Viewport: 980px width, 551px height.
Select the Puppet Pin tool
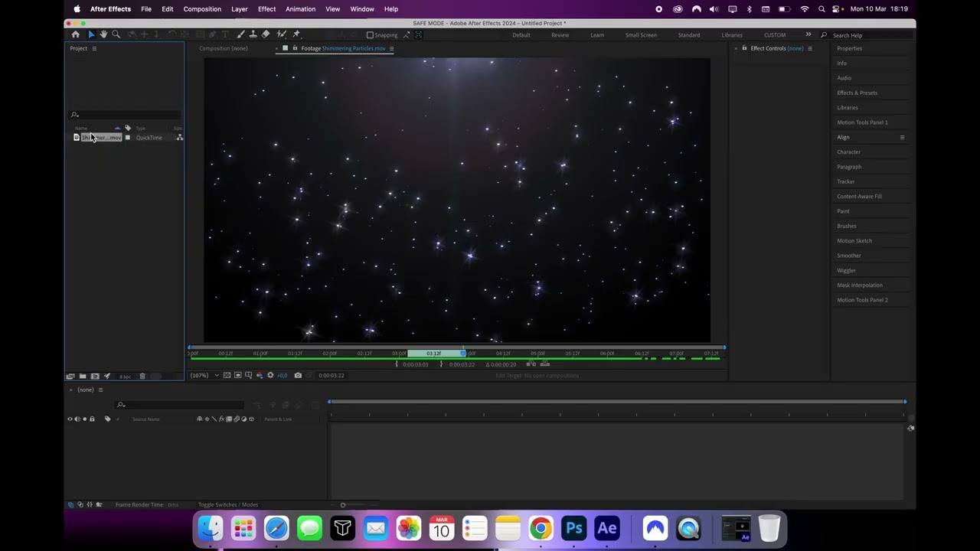296,34
